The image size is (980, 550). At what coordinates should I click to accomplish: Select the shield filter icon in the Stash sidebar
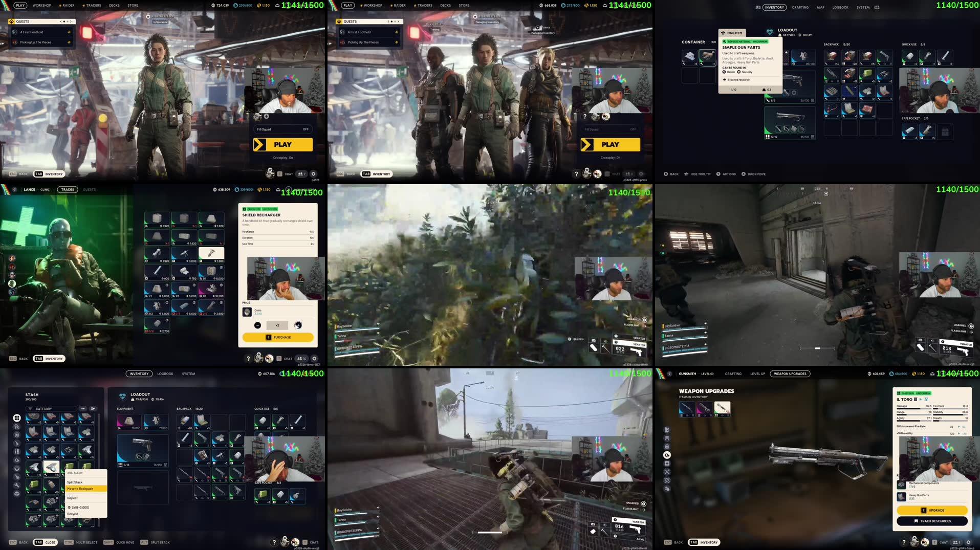click(17, 434)
